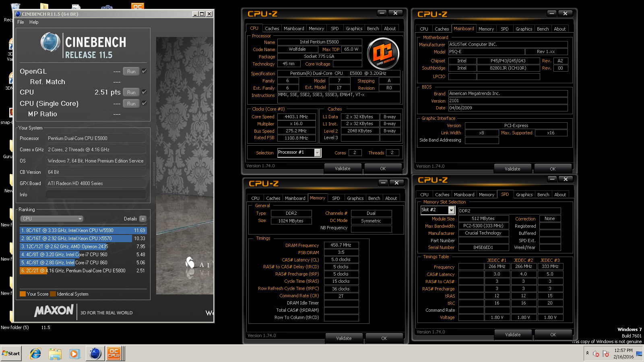This screenshot has width=644, height=362.
Task: Show hidden system tray icons arrow
Action: click(x=587, y=353)
